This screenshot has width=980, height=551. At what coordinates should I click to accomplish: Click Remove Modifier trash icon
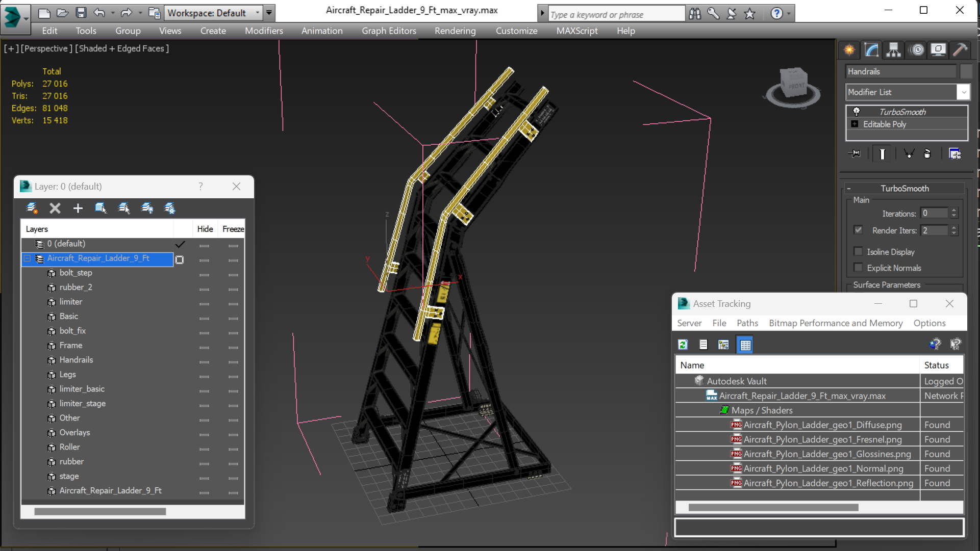tap(927, 153)
